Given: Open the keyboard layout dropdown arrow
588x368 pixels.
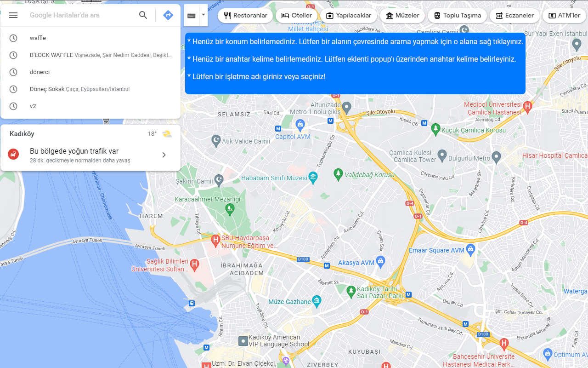Looking at the screenshot, I should [x=203, y=15].
